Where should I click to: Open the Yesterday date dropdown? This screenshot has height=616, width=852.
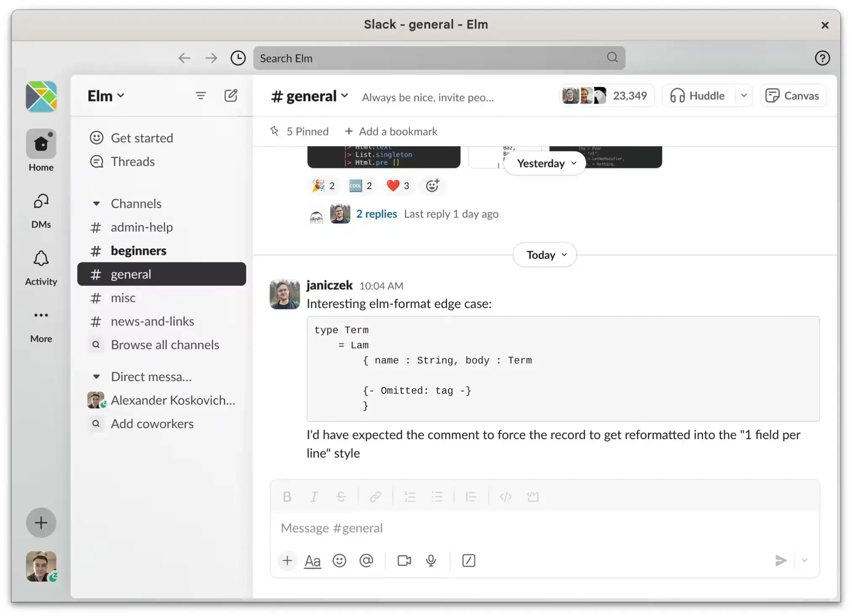(x=546, y=163)
